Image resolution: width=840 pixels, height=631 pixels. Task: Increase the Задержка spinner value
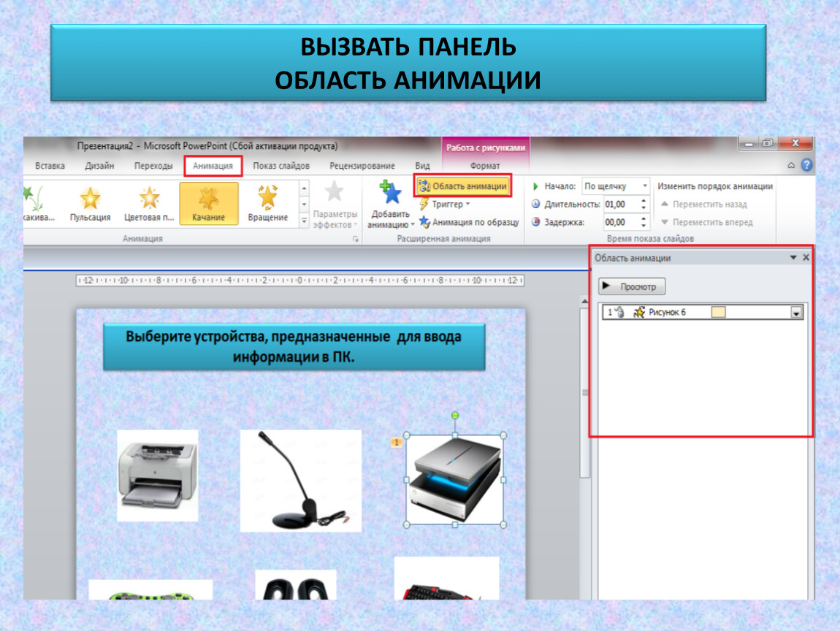pyautogui.click(x=644, y=218)
